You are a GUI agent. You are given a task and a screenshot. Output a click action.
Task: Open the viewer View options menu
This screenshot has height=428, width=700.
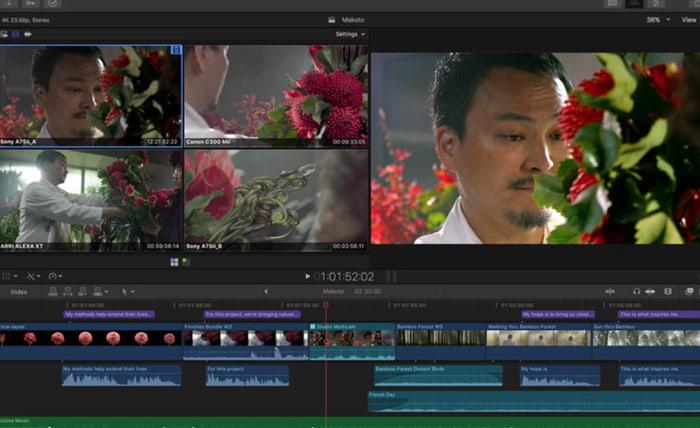pos(689,19)
